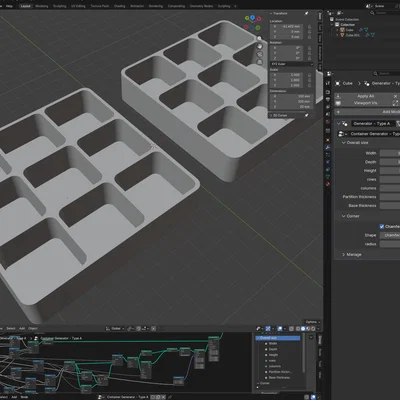
Task: Toggle viewport overlays button in header
Action: (280, 329)
